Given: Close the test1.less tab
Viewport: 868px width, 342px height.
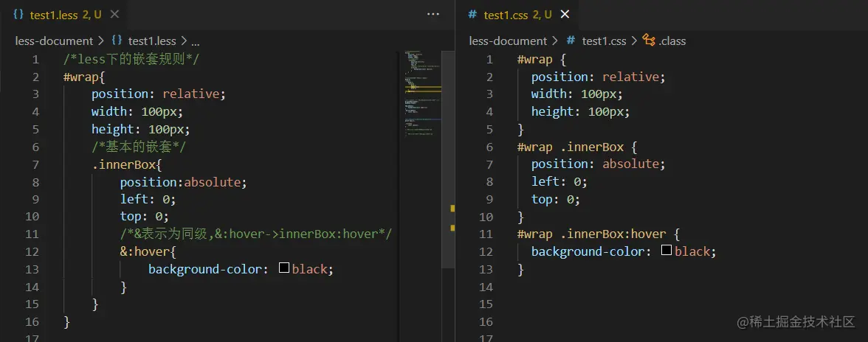Looking at the screenshot, I should pyautogui.click(x=114, y=15).
